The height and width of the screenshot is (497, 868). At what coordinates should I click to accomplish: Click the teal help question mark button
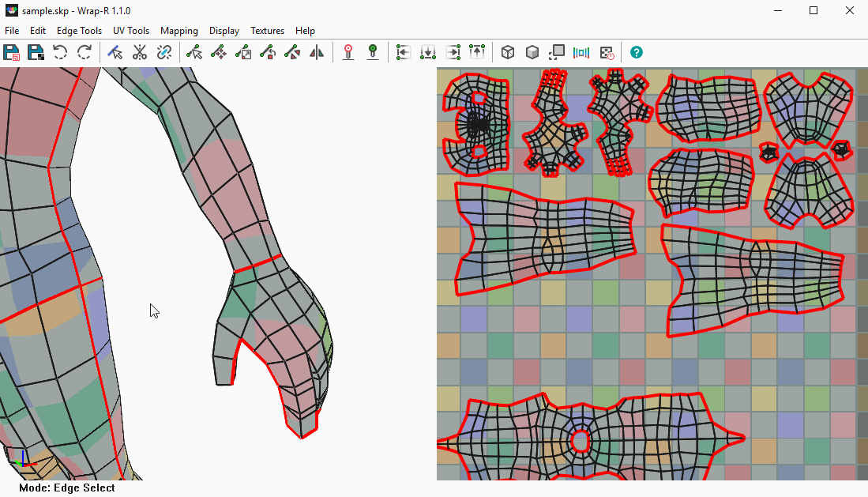coord(637,53)
